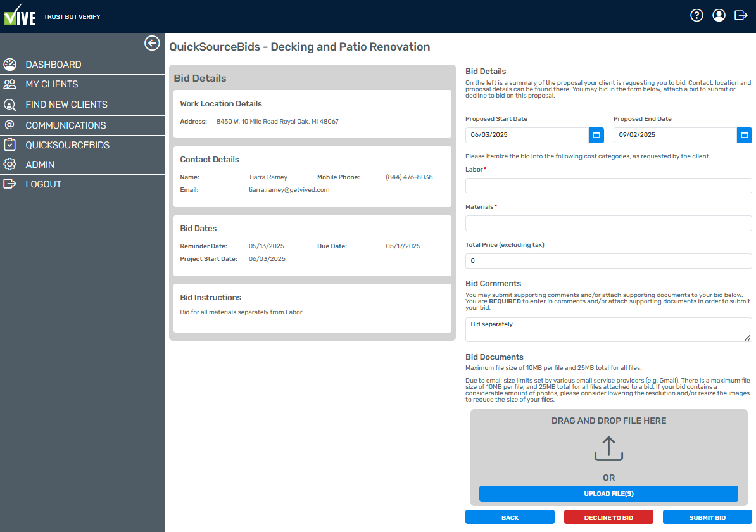Viewport: 756px width, 532px height.
Task: Click the header logout arrow icon
Action: 741,15
